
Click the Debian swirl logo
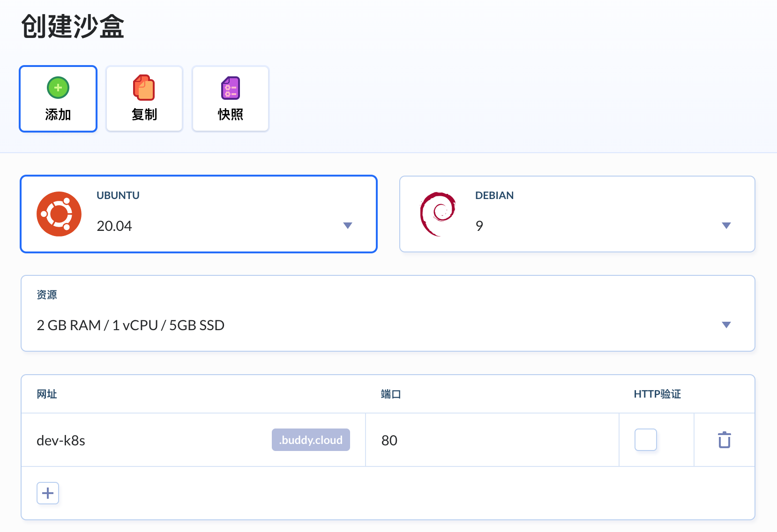(438, 214)
